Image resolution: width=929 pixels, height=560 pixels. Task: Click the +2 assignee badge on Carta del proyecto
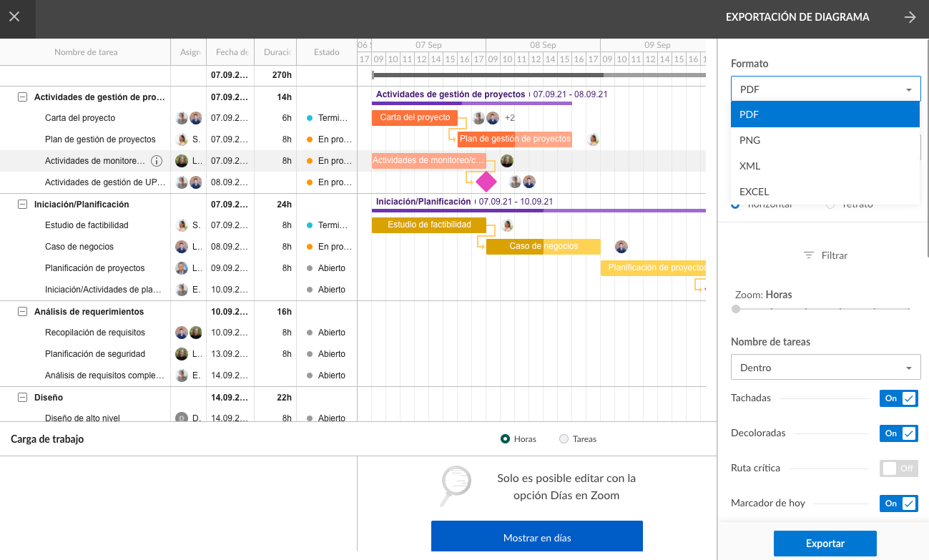pyautogui.click(x=510, y=117)
